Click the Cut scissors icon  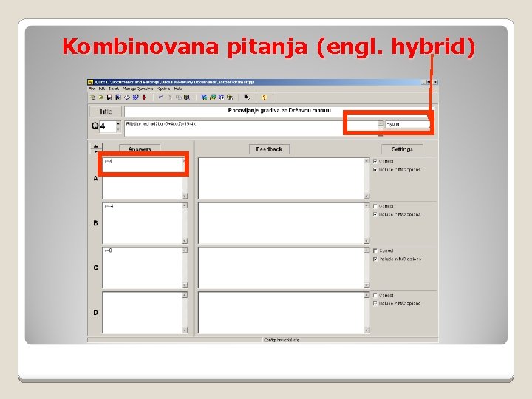[x=171, y=98]
